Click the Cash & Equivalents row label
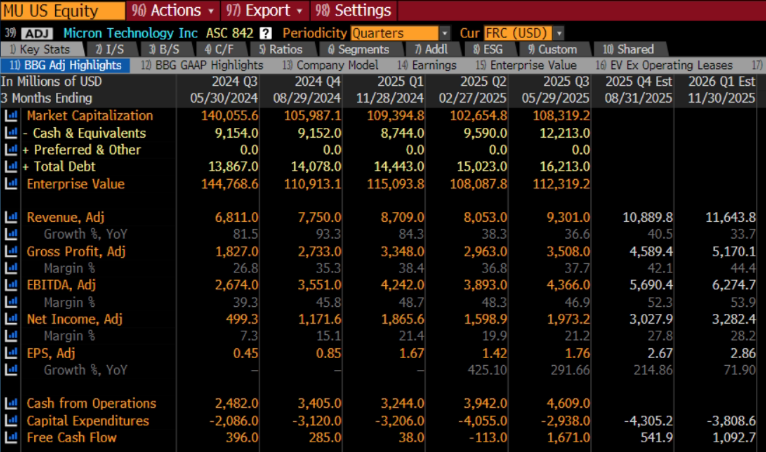The image size is (766, 452). 87,133
